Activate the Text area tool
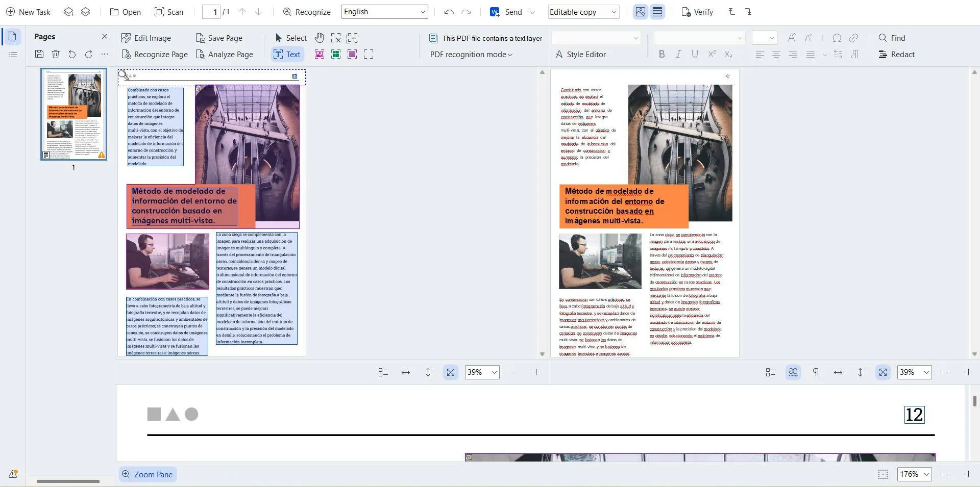 (x=287, y=54)
